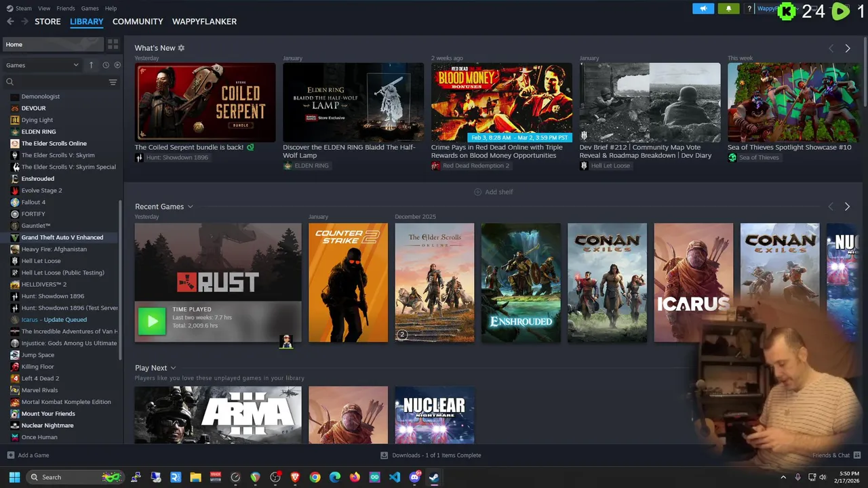Open Discord from taskbar

click(414, 477)
